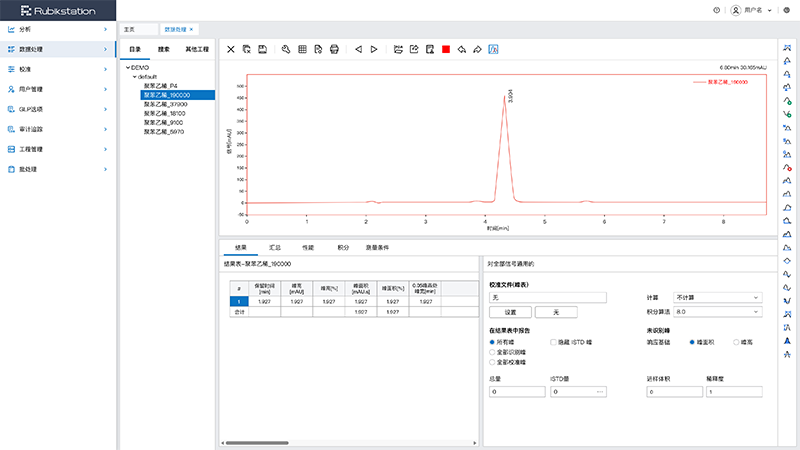This screenshot has height=450, width=800.
Task: Open the 搜索 tab in the file panel
Action: (x=163, y=48)
